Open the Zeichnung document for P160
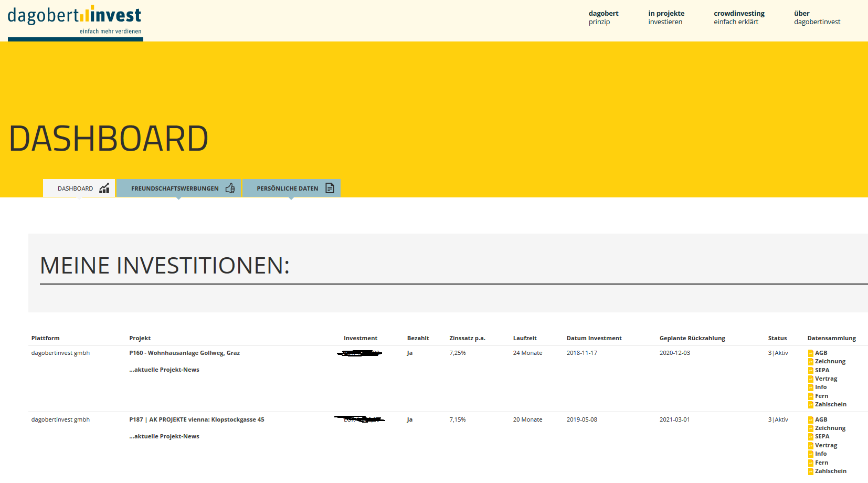 [x=829, y=361]
